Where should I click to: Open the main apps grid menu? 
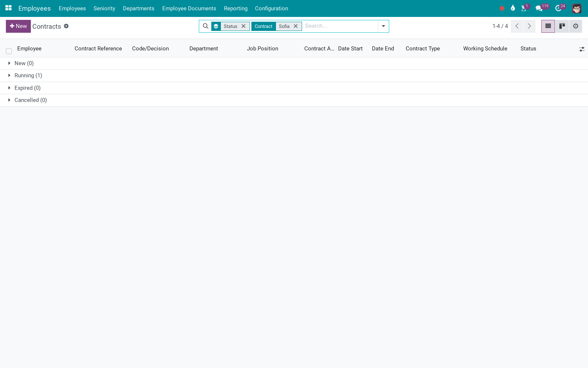click(x=8, y=8)
